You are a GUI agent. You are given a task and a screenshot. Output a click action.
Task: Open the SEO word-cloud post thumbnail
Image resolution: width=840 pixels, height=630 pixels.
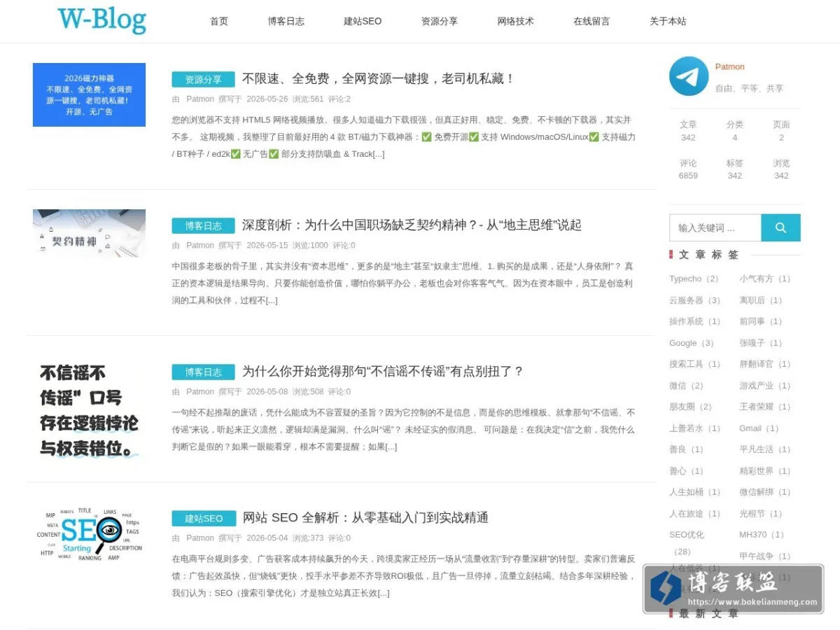coord(89,534)
